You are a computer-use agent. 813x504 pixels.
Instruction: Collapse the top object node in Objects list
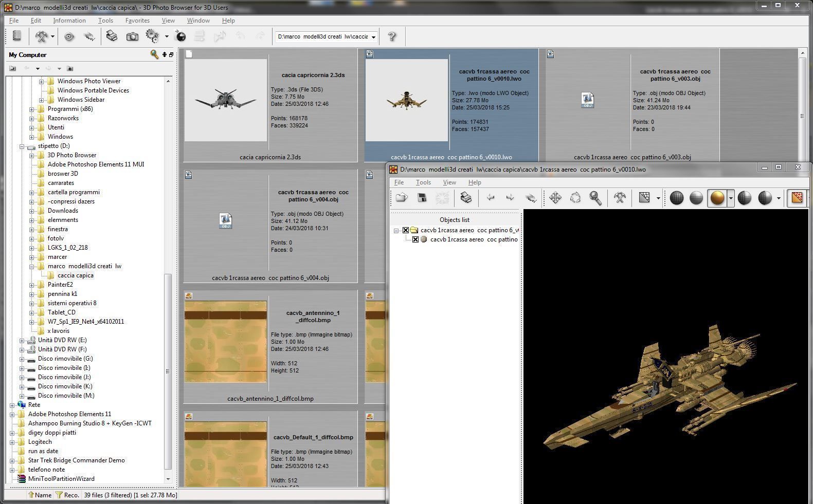point(396,231)
